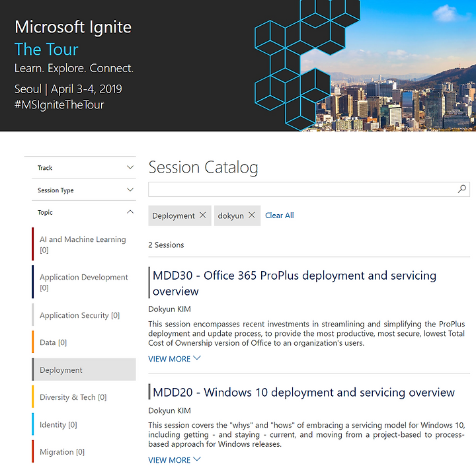Choose the Data topic filter
476x466 pixels.
(x=84, y=342)
